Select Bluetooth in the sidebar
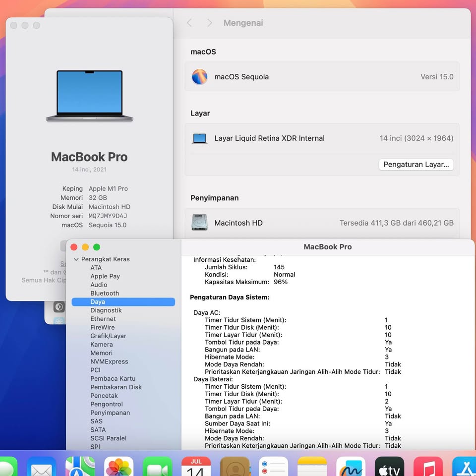 (x=105, y=293)
